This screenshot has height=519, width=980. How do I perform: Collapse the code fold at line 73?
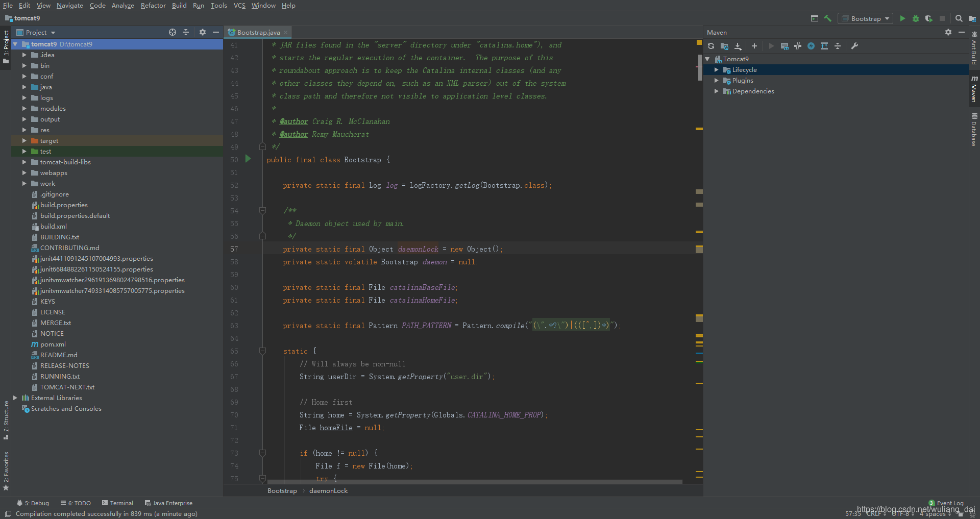262,453
